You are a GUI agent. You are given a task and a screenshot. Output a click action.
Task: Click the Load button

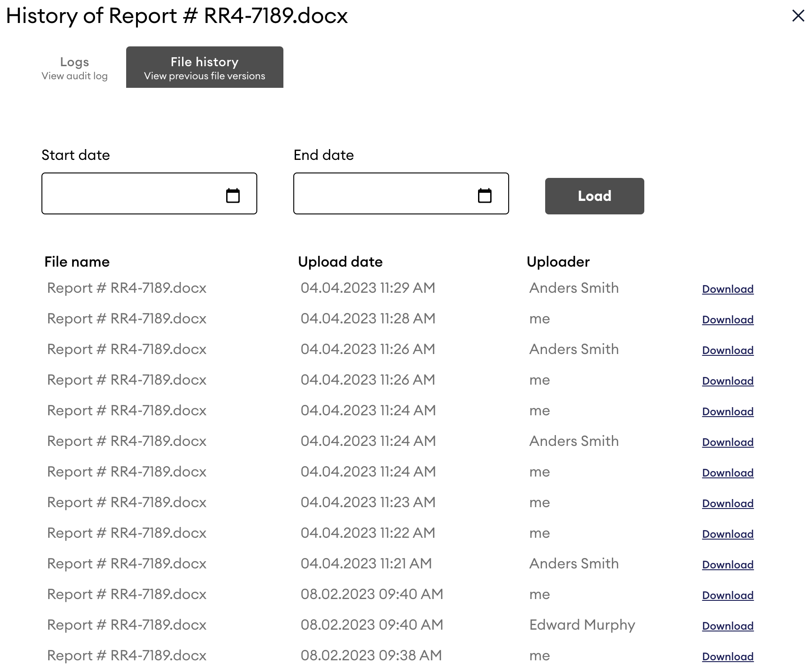[594, 196]
